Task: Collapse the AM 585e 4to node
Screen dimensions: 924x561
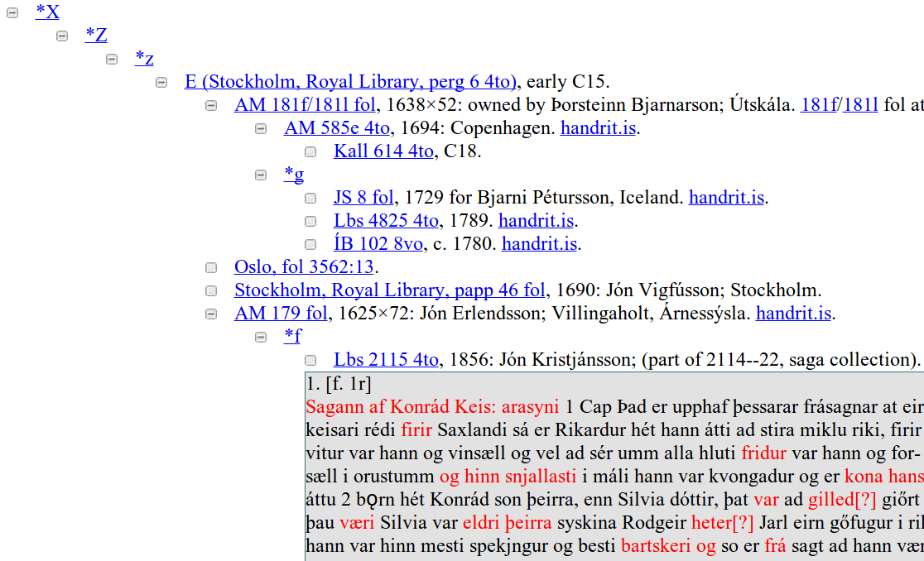Action: coord(260,128)
